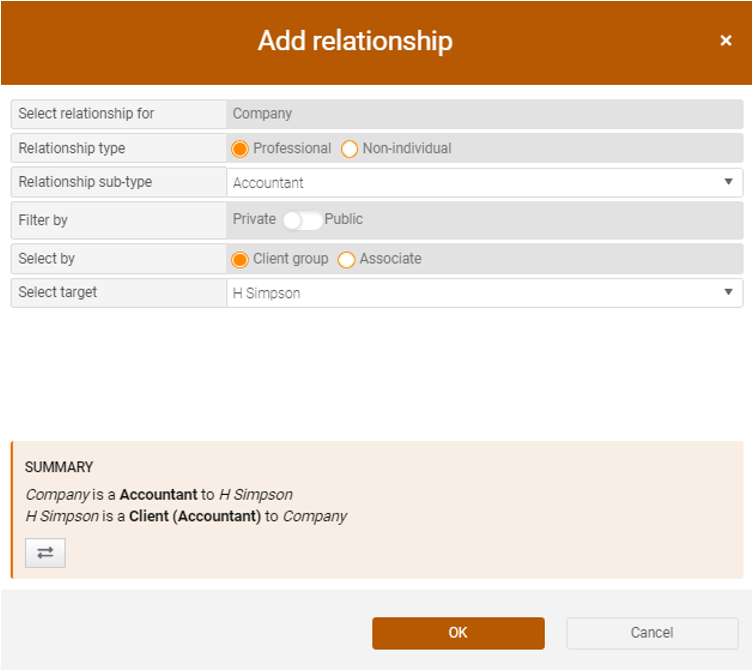
Task: Open the Select target dropdown arrow
Action: (728, 292)
